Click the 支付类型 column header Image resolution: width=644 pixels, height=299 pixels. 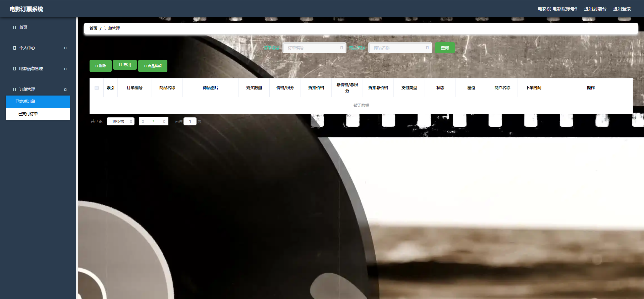pos(409,88)
